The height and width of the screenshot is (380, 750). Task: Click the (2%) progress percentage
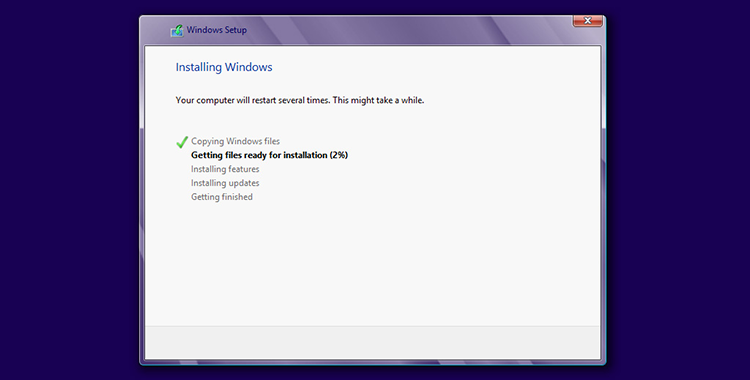tap(339, 155)
